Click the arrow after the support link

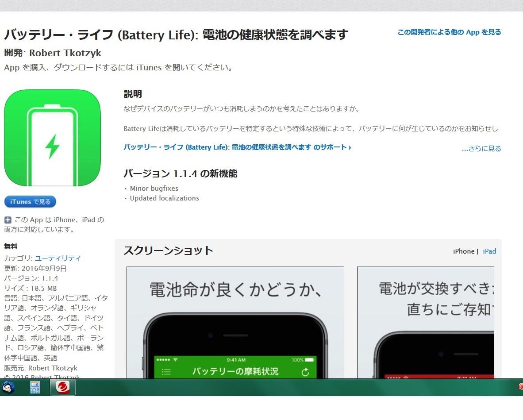350,147
